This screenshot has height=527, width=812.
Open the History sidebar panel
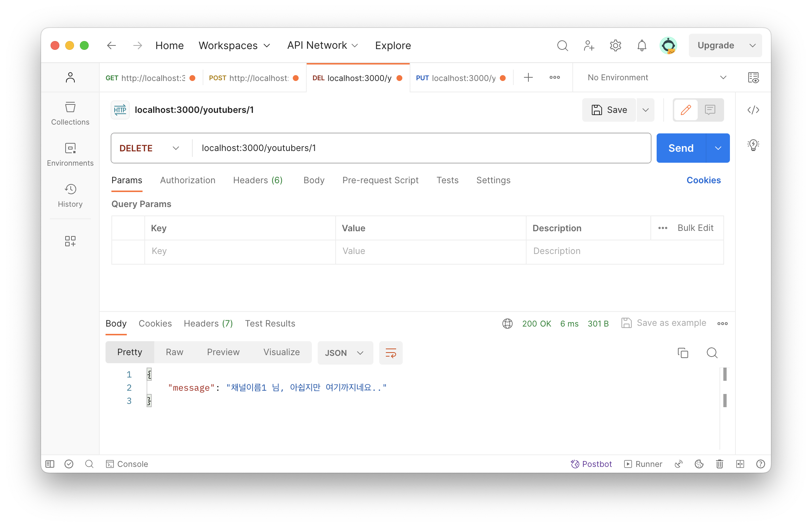pyautogui.click(x=70, y=196)
